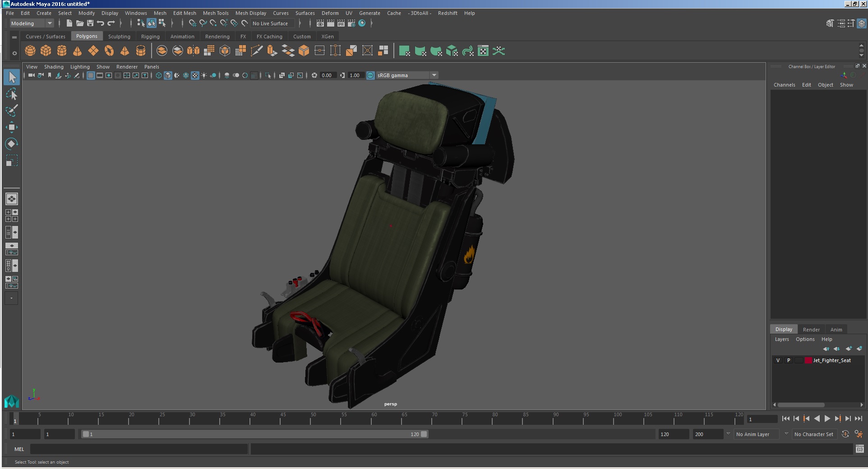Click the Multi-Cut knife tool shelf icon
Image resolution: width=868 pixels, height=469 pixels.
[x=256, y=51]
